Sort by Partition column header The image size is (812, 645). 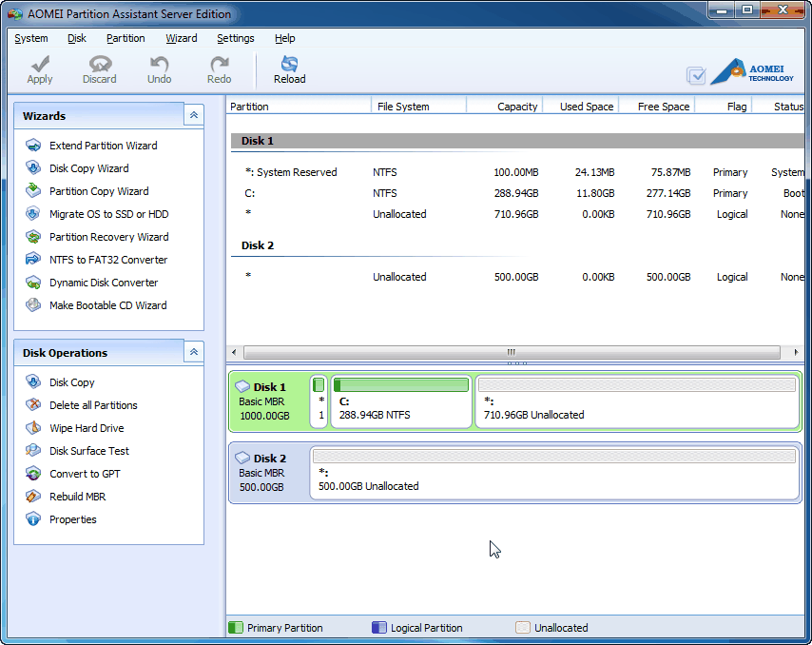[x=299, y=107]
